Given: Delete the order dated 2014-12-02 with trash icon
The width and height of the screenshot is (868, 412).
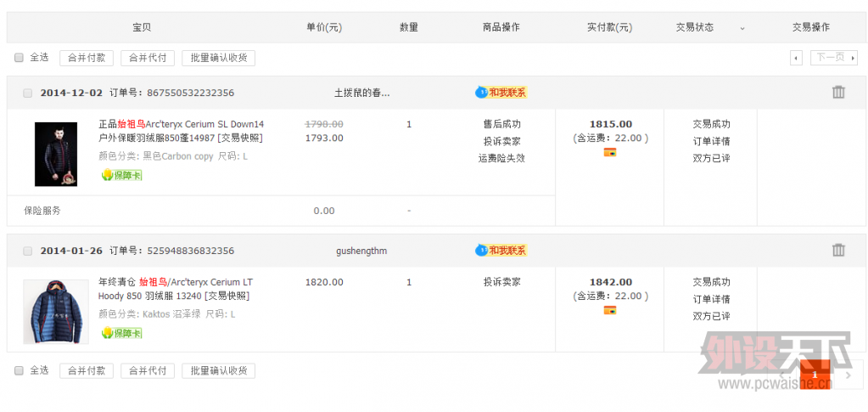Looking at the screenshot, I should coord(838,92).
